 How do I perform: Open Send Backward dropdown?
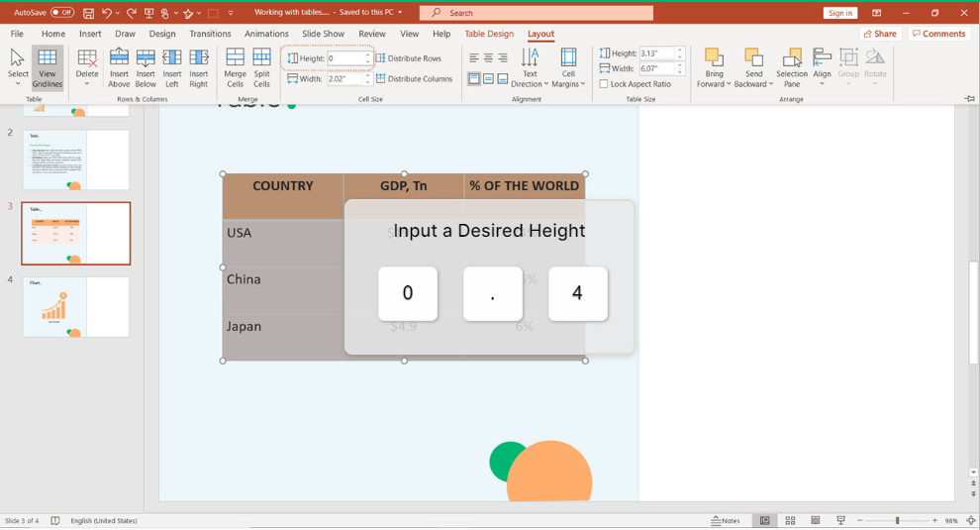(x=753, y=67)
